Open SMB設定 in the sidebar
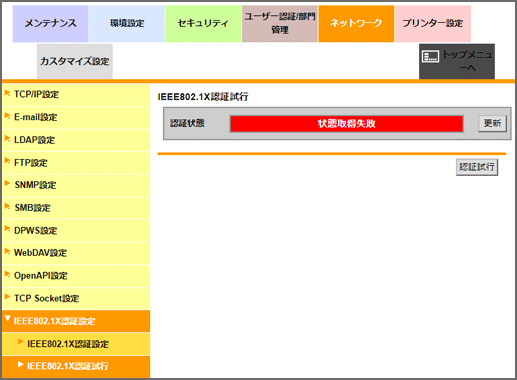Screen dimensions: 517x380 click(76, 208)
